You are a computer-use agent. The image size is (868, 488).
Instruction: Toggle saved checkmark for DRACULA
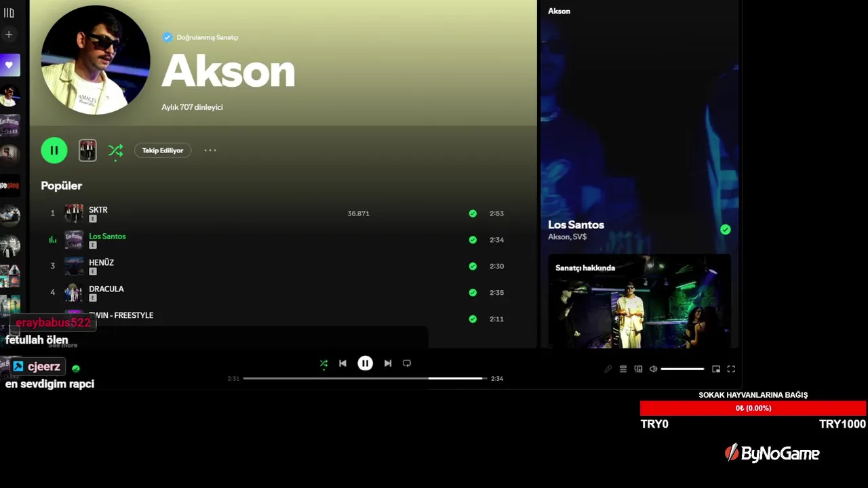click(x=473, y=293)
